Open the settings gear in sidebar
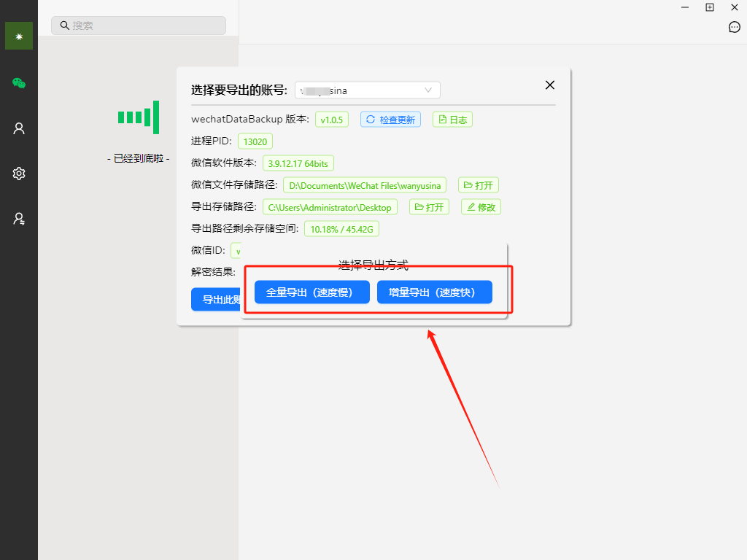The width and height of the screenshot is (747, 560). point(18,174)
